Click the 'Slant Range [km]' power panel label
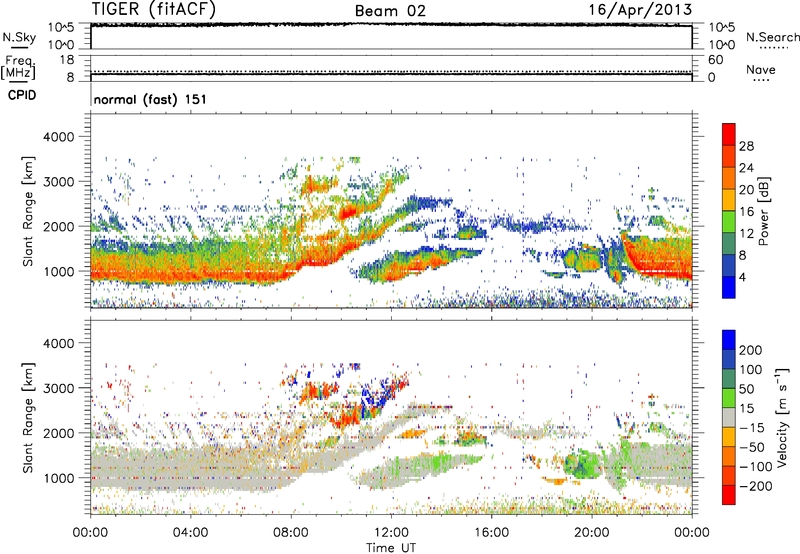Viewport: 800px width, 554px height. tap(28, 211)
